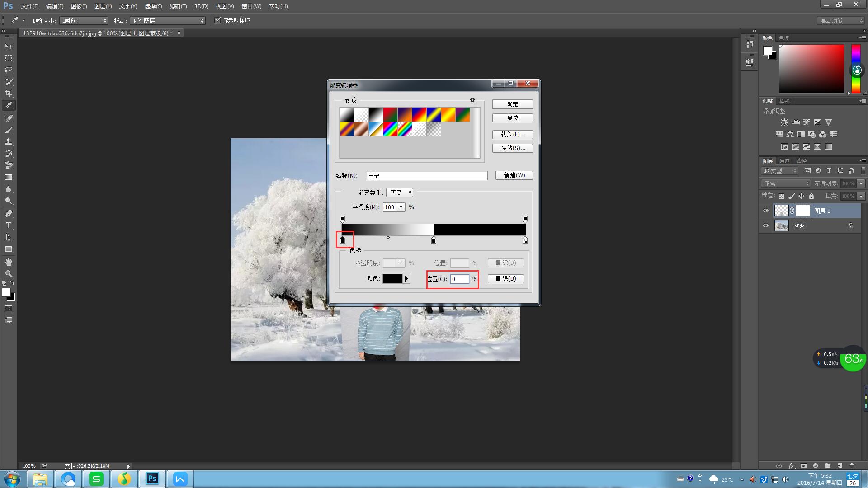Select the Gradient tool in the toolbar

tap(9, 178)
